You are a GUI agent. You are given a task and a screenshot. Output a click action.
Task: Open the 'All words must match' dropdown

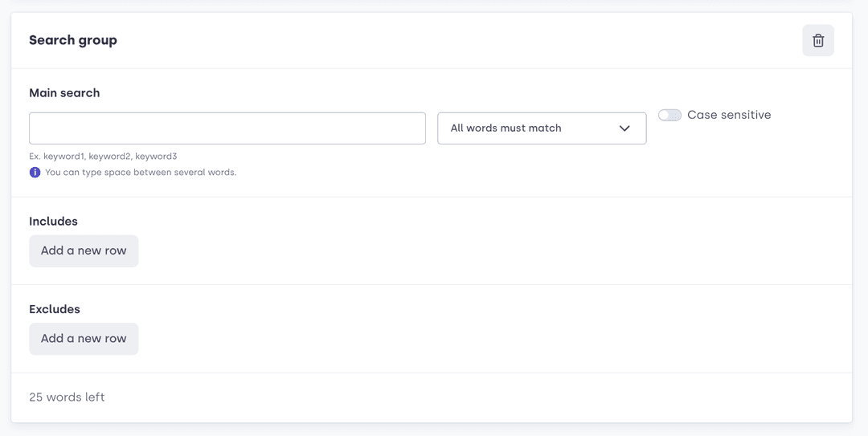(542, 128)
